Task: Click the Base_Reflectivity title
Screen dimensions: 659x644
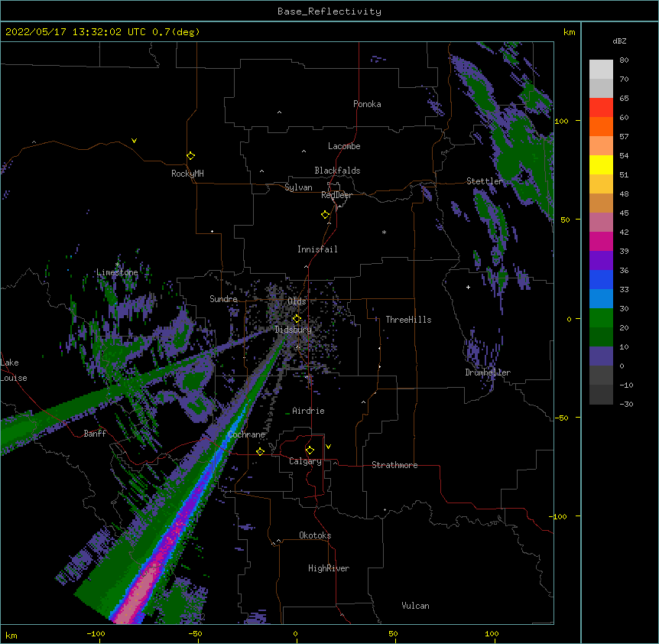Action: pyautogui.click(x=329, y=11)
